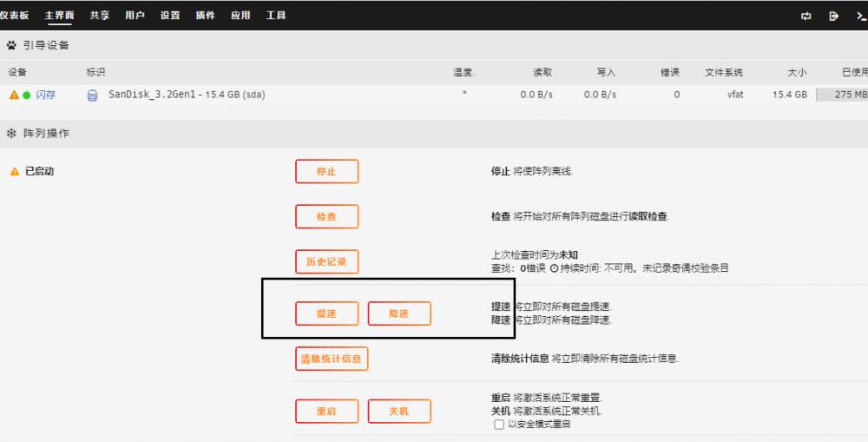868x442 pixels.
Task: Click the 重启 reboot button
Action: click(326, 411)
